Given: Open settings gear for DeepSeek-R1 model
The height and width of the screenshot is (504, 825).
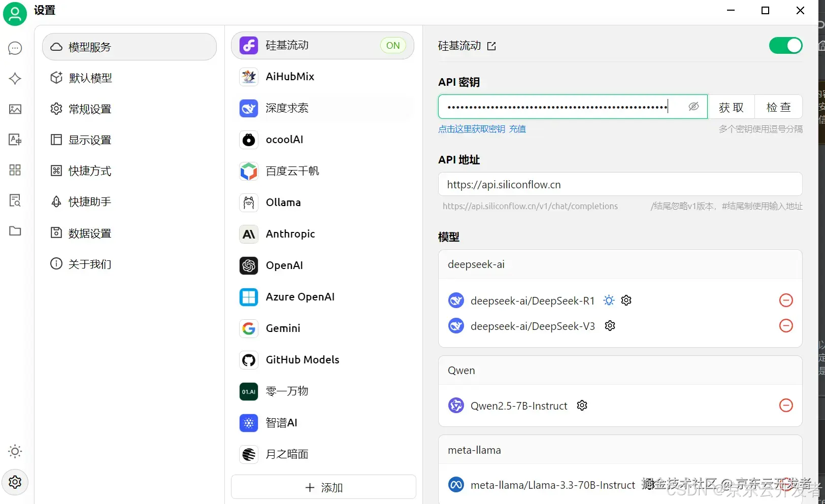Looking at the screenshot, I should pos(626,300).
